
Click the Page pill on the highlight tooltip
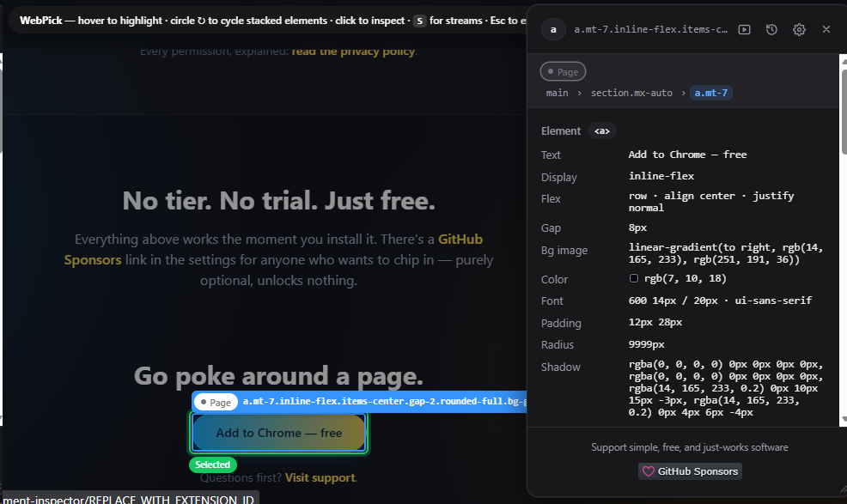pyautogui.click(x=216, y=402)
